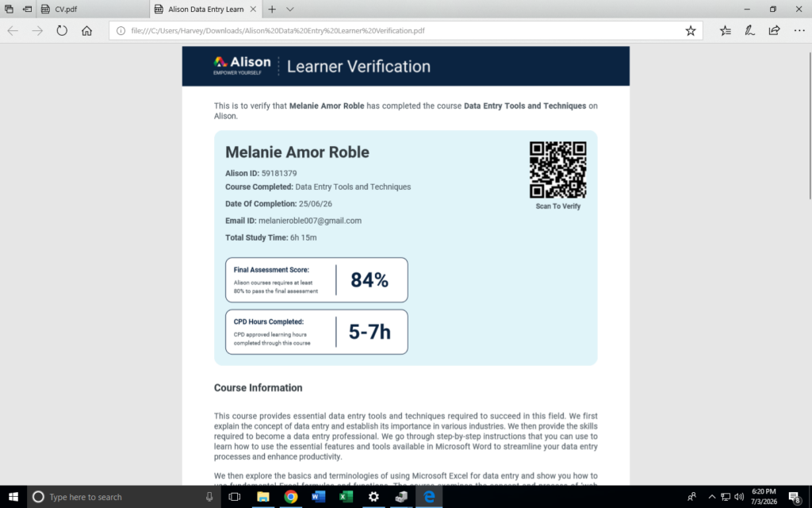
Task: Open Settings and more menu
Action: click(x=799, y=31)
